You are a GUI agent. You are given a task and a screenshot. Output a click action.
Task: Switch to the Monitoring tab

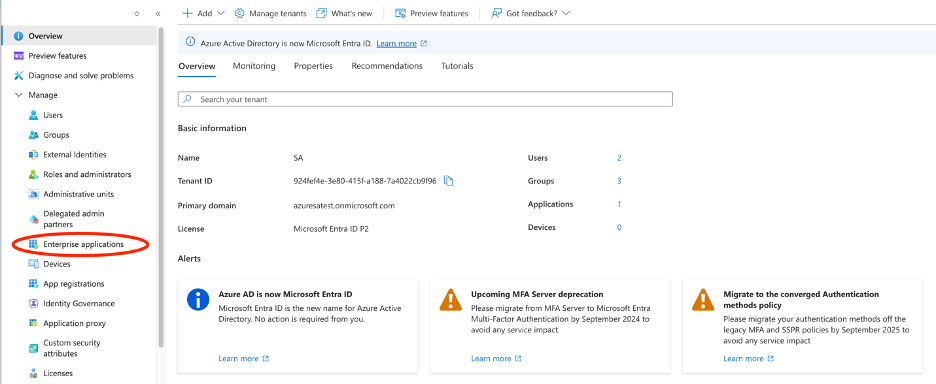[x=254, y=66]
